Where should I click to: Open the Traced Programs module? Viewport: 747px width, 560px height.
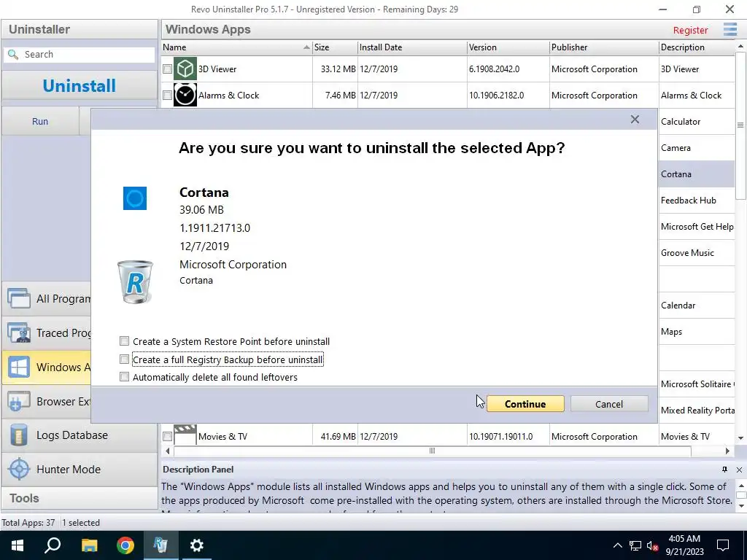pos(46,332)
